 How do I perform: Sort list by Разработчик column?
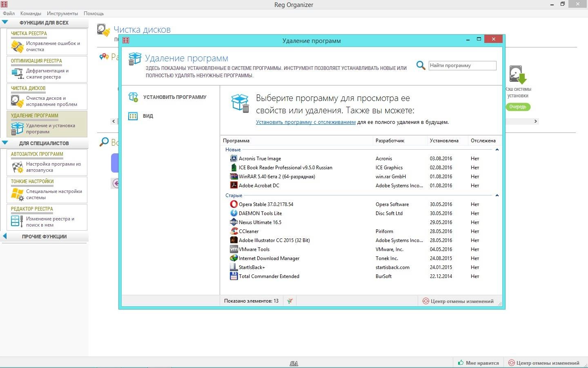click(x=400, y=141)
